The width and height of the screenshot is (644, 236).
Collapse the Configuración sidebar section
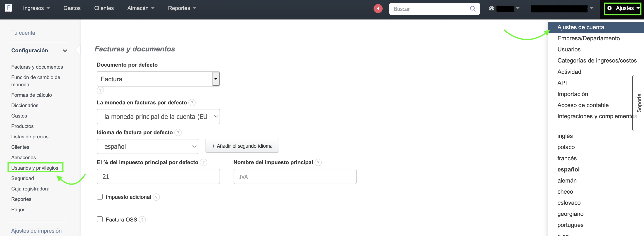point(65,51)
